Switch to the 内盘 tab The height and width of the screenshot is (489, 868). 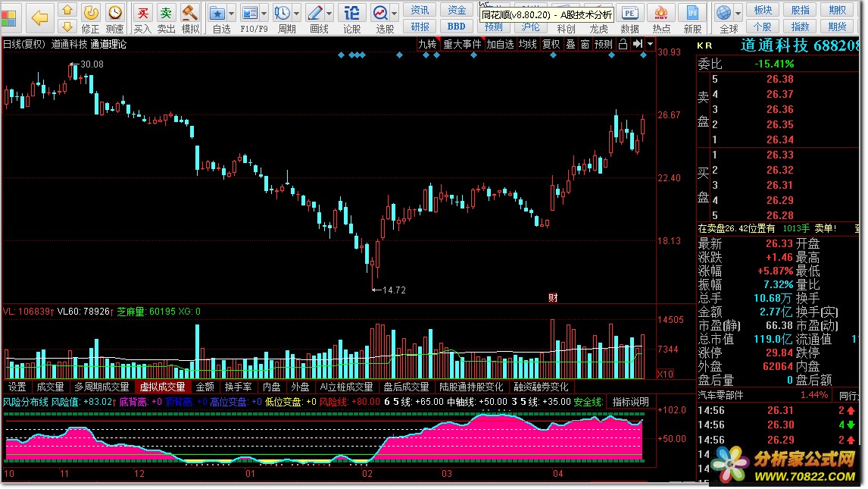[272, 387]
